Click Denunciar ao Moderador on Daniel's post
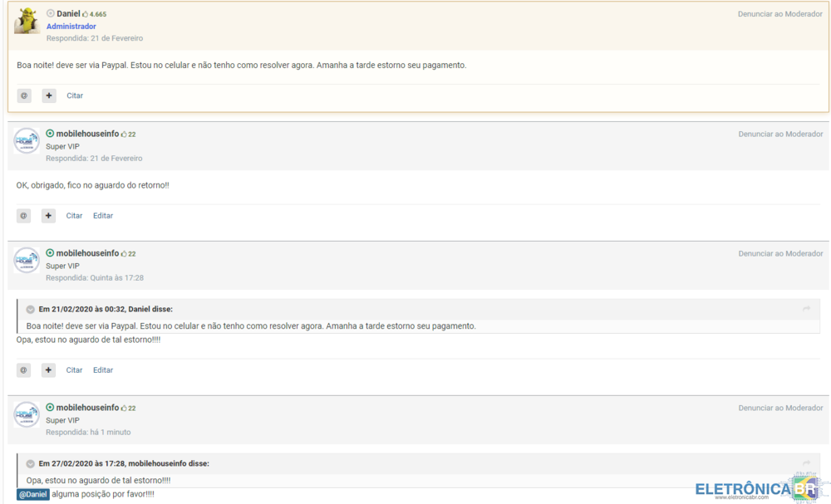831x504 pixels. tap(780, 14)
